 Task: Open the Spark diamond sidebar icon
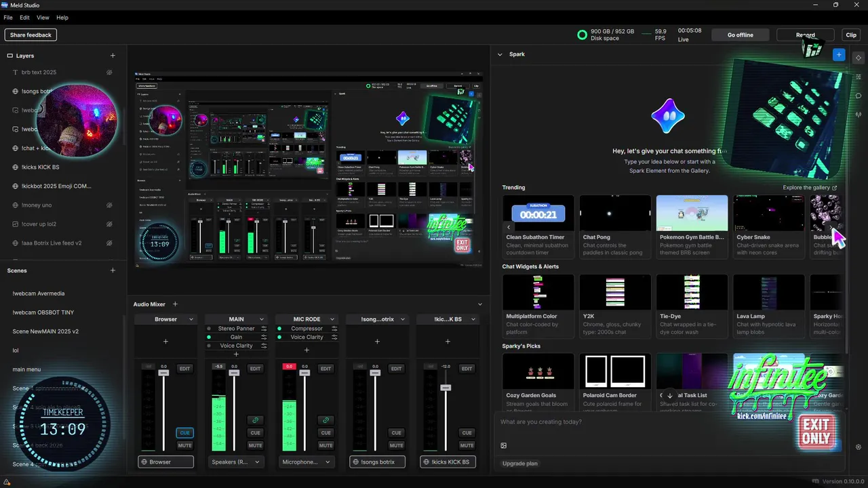tap(859, 57)
